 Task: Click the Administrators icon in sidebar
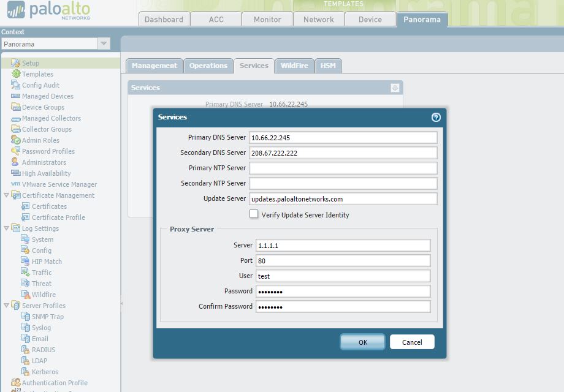click(16, 162)
